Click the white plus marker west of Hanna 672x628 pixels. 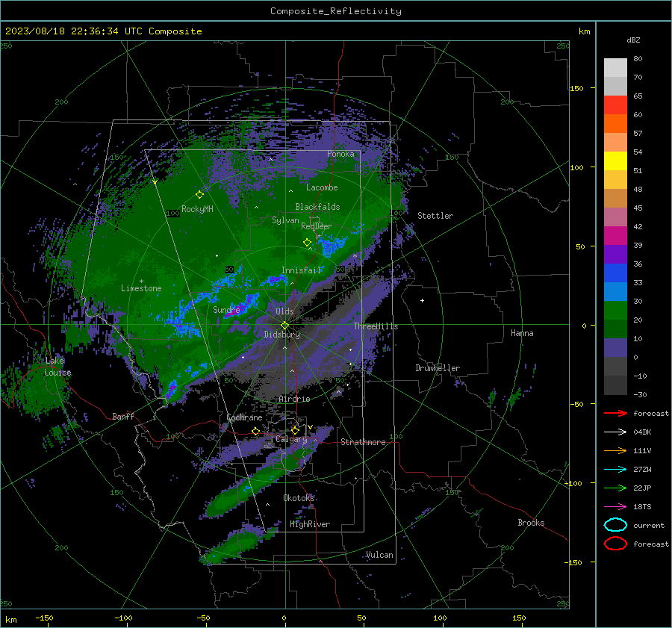(422, 300)
